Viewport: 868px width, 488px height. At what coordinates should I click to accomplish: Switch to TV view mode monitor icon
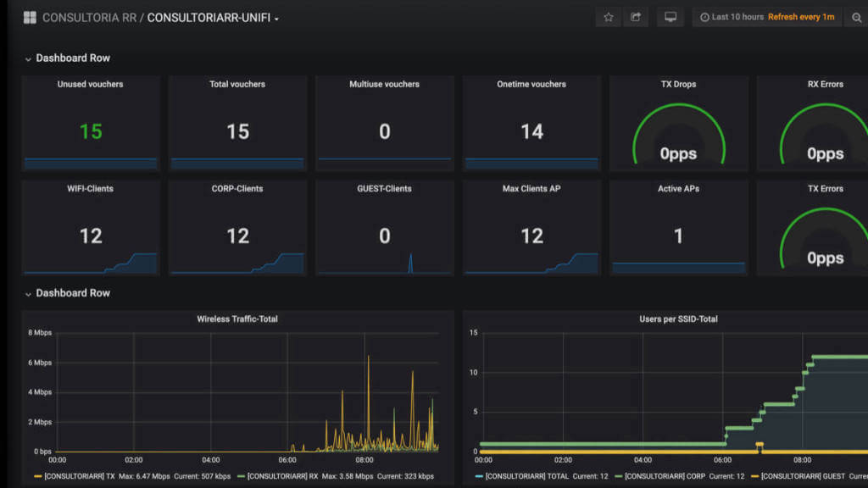670,17
